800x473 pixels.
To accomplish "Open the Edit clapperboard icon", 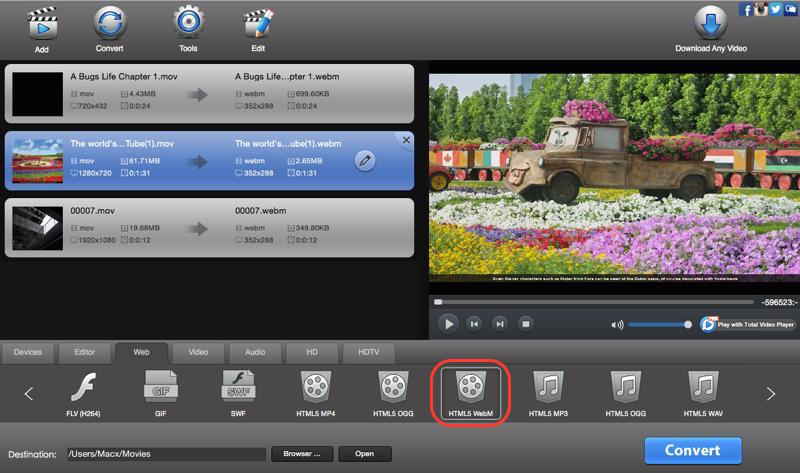I will click(258, 23).
